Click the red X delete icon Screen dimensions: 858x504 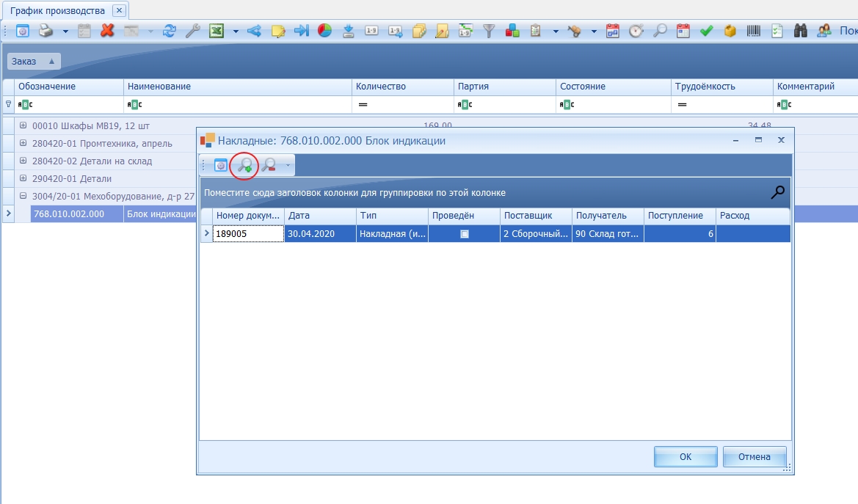[x=107, y=31]
